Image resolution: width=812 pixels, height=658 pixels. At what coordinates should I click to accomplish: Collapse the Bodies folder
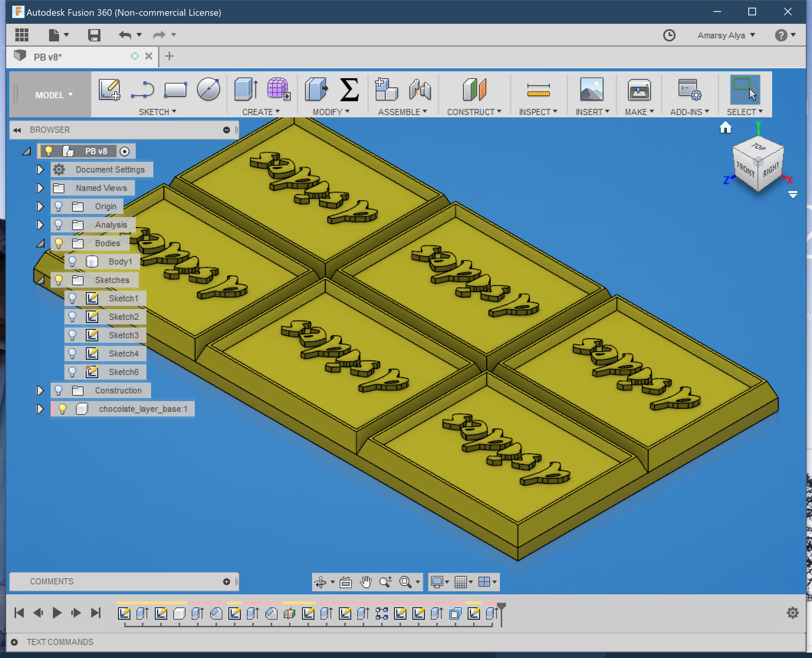tap(40, 243)
